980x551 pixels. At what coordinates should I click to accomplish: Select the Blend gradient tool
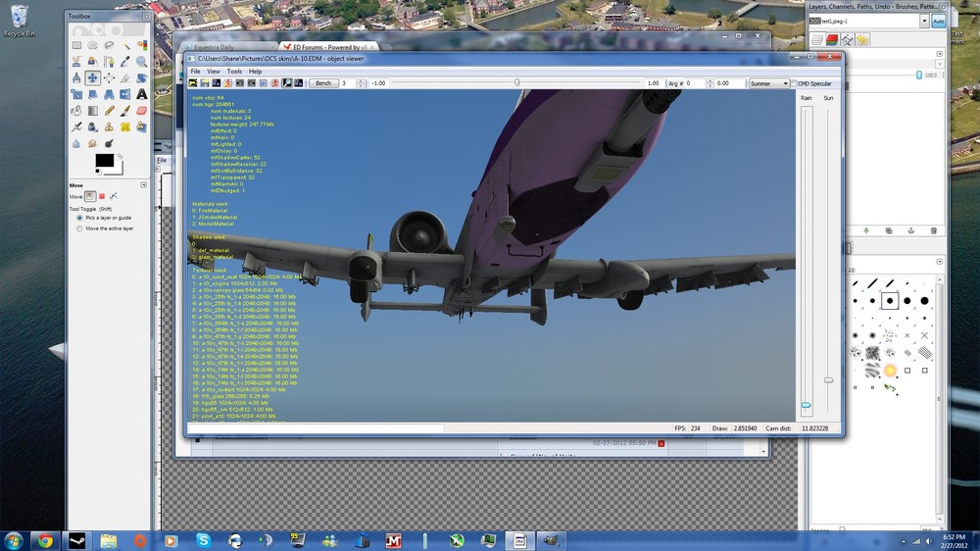pos(92,111)
